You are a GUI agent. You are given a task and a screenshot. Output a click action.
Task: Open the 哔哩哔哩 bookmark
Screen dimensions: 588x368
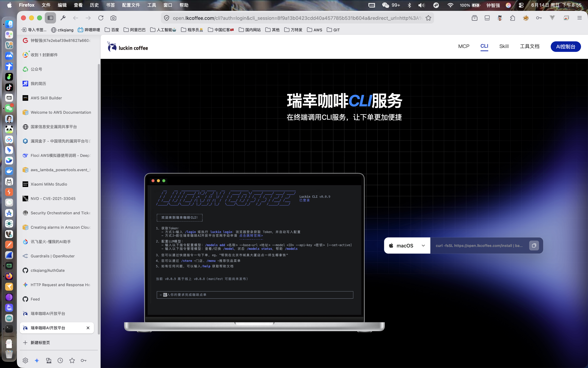[89, 30]
